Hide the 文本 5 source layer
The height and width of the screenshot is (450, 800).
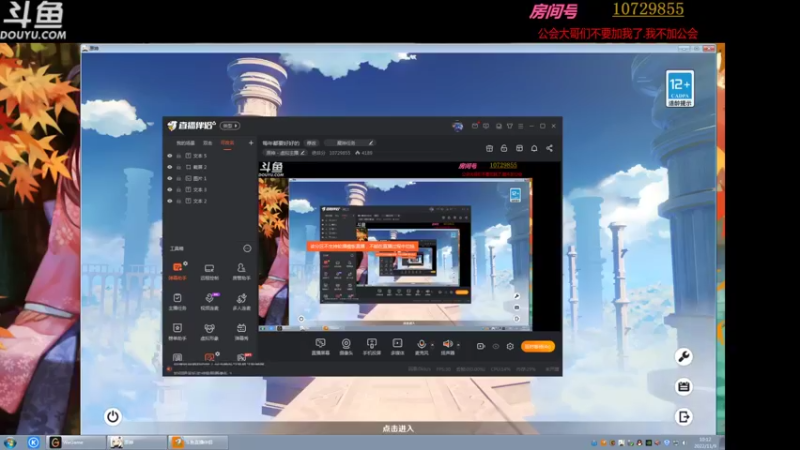(x=170, y=156)
